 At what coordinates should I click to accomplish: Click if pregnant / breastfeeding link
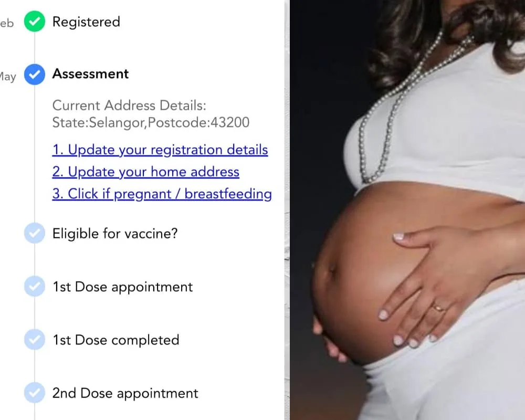162,194
